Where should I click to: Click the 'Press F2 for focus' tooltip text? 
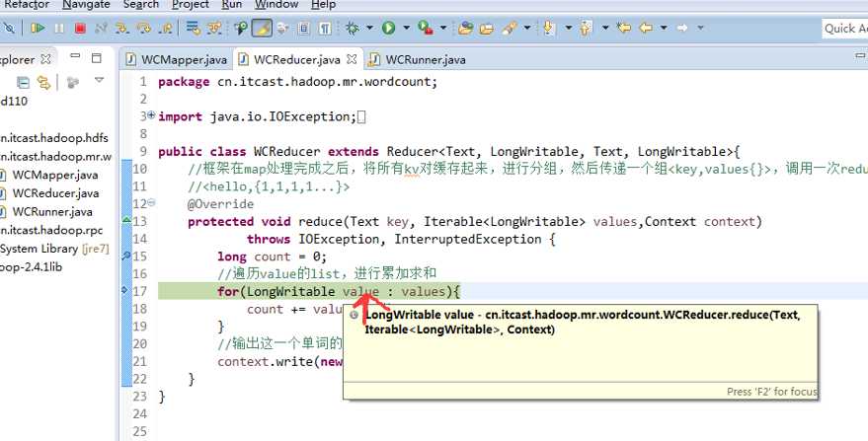771,392
